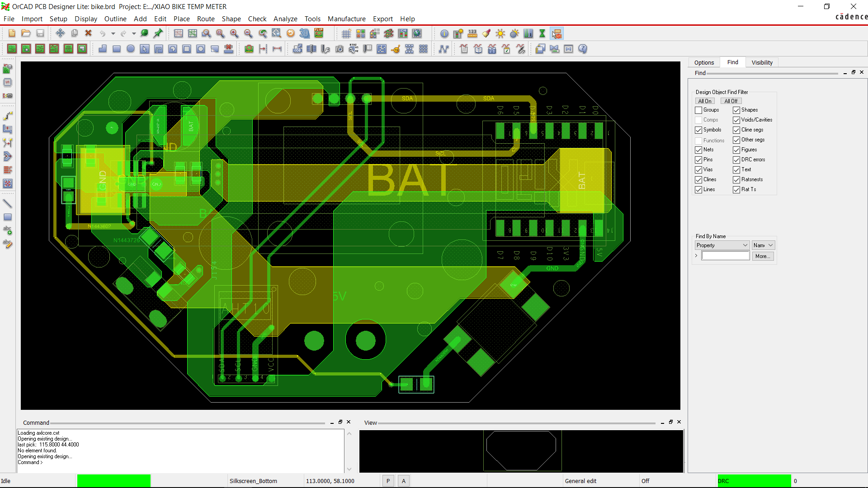Viewport: 868px width, 488px height.
Task: Click the board outline in the View panel
Action: (521, 450)
